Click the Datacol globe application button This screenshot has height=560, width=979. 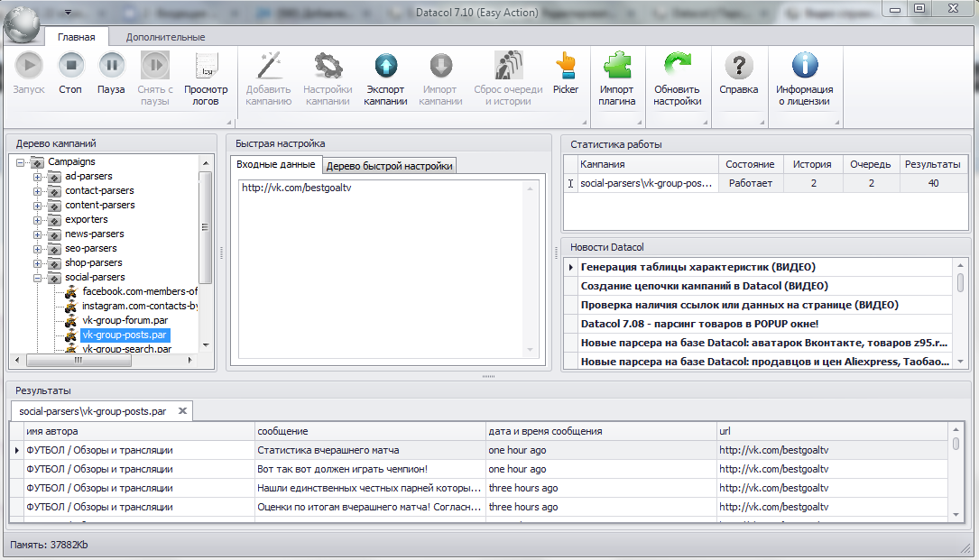[22, 23]
